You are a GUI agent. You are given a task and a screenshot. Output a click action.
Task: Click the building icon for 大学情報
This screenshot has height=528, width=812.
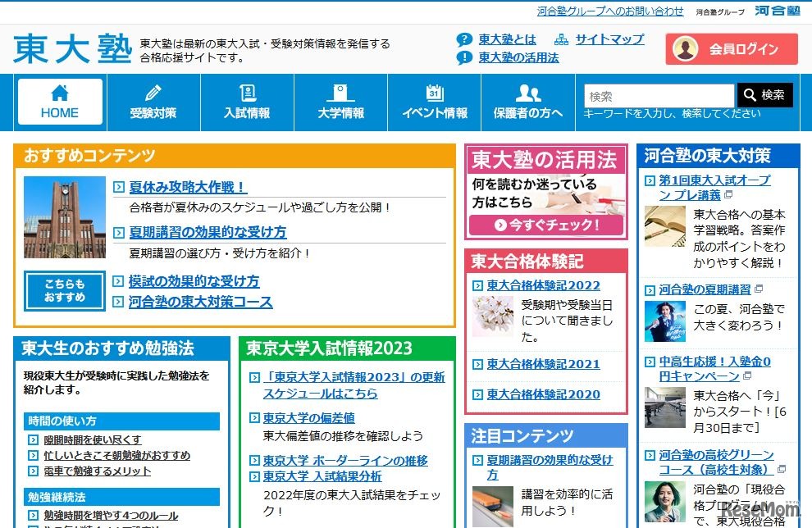point(340,93)
